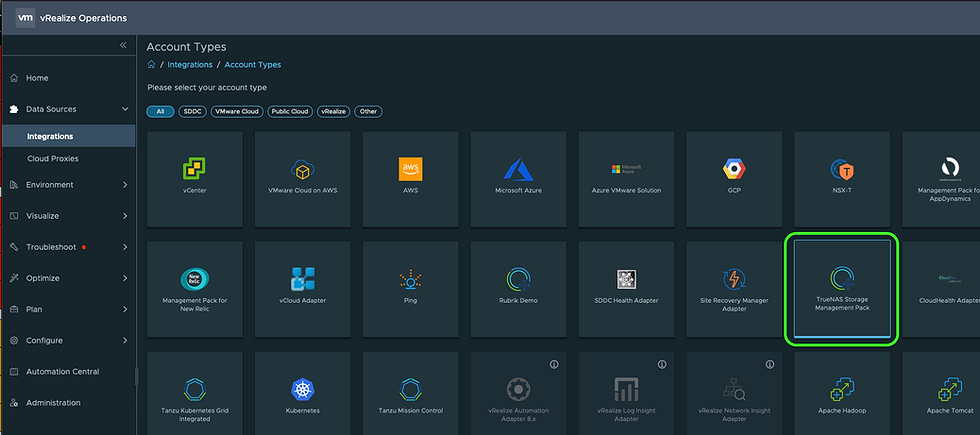Expand the Environment menu chevron

point(125,185)
